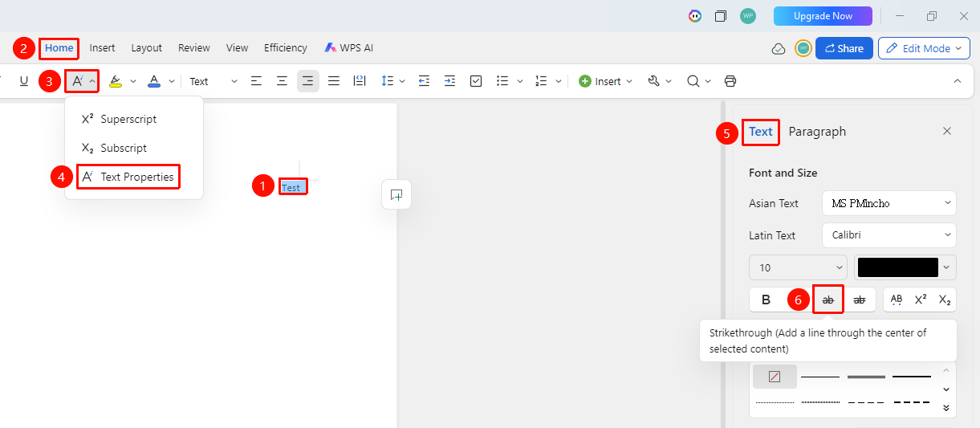The image size is (980, 428).
Task: Open the Latin Text Calibri dropdown
Action: pyautogui.click(x=889, y=235)
